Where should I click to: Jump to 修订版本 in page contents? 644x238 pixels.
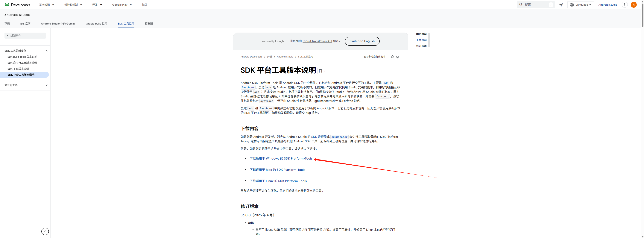point(421,46)
